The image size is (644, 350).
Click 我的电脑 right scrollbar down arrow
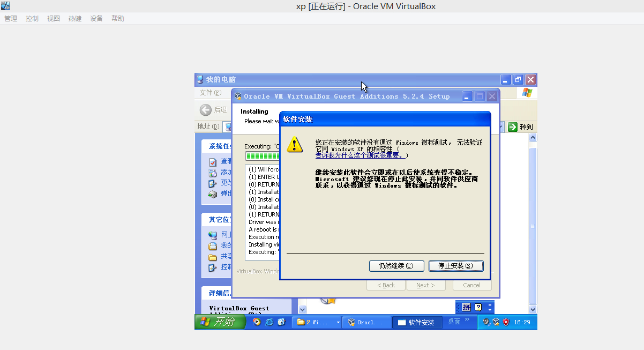tap(533, 309)
